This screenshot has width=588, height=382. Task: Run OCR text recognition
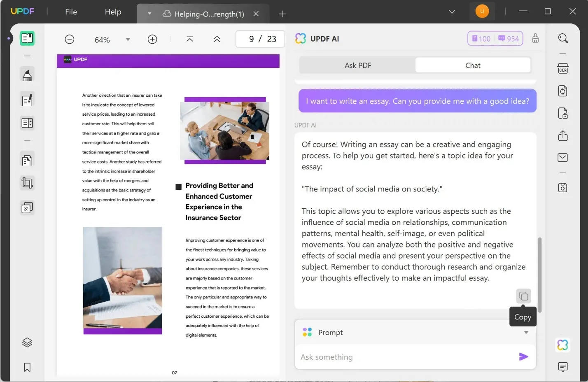563,68
